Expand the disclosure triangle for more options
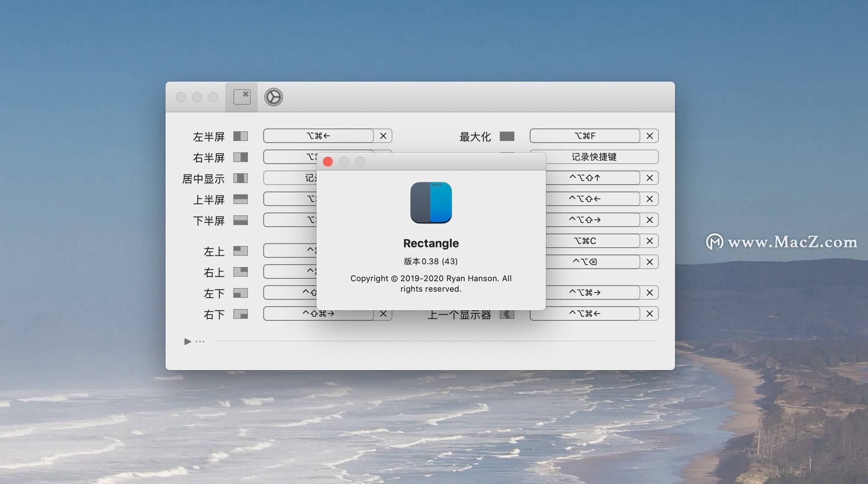This screenshot has height=484, width=868. [x=188, y=342]
